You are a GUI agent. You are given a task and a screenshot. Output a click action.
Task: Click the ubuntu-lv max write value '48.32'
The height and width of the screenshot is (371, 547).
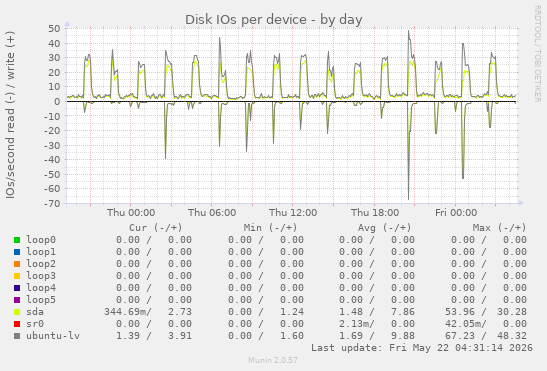[512, 336]
